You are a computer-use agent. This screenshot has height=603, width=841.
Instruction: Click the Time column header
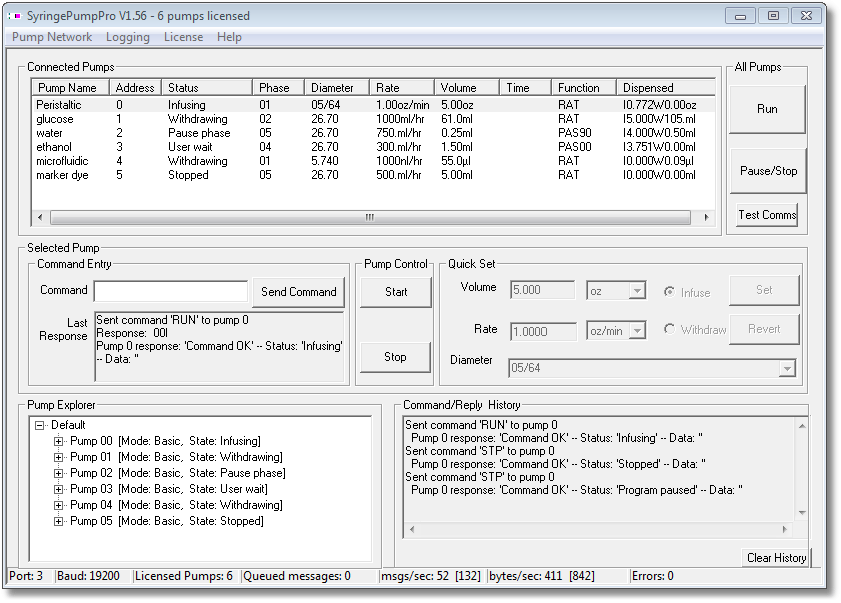pos(525,87)
